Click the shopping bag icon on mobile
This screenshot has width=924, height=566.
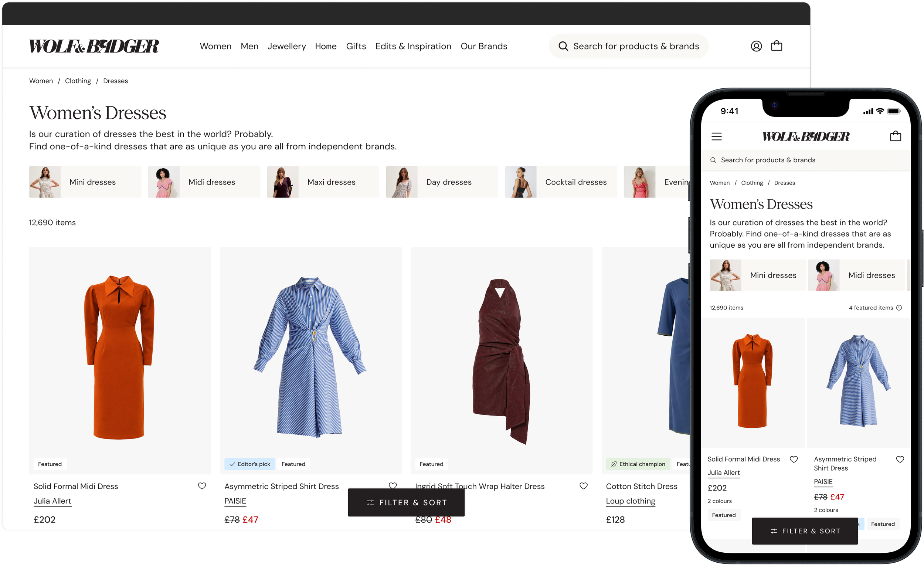(896, 136)
